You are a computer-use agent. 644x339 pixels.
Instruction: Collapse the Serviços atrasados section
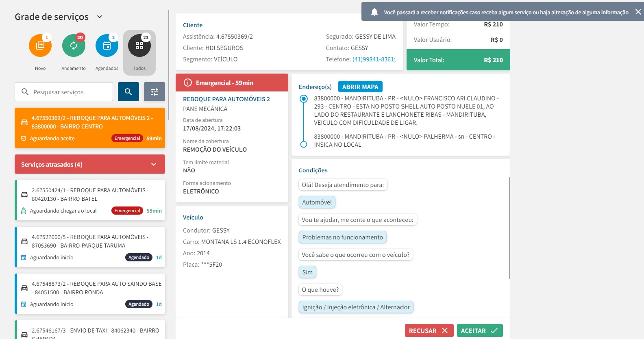(154, 164)
